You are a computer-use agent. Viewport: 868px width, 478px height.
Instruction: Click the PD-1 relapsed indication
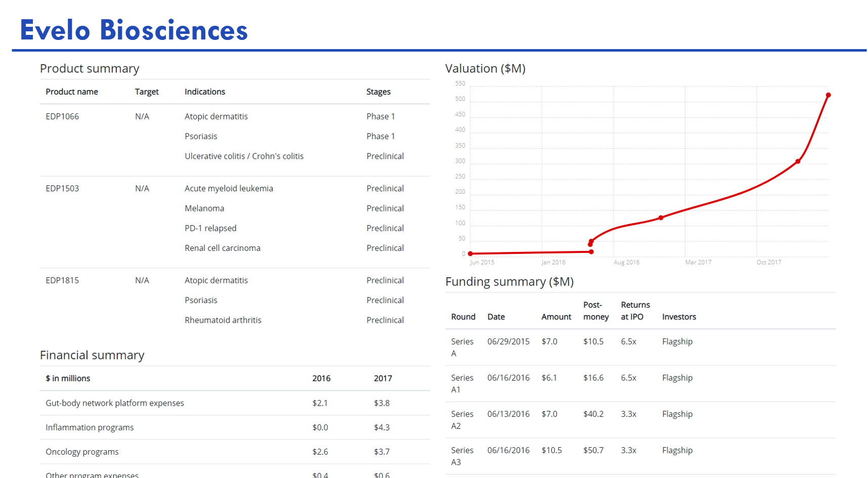[210, 228]
